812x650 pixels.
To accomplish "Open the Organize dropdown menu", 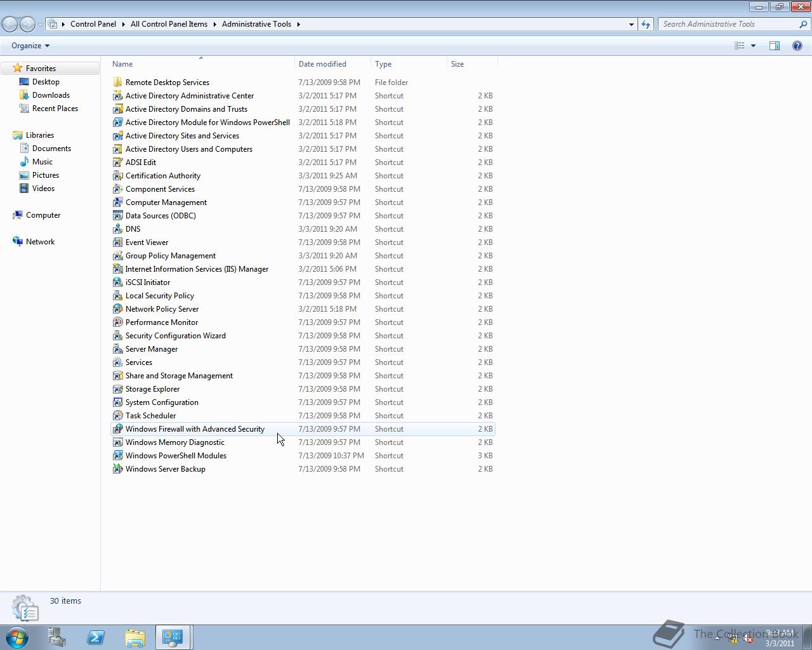I will coord(30,46).
